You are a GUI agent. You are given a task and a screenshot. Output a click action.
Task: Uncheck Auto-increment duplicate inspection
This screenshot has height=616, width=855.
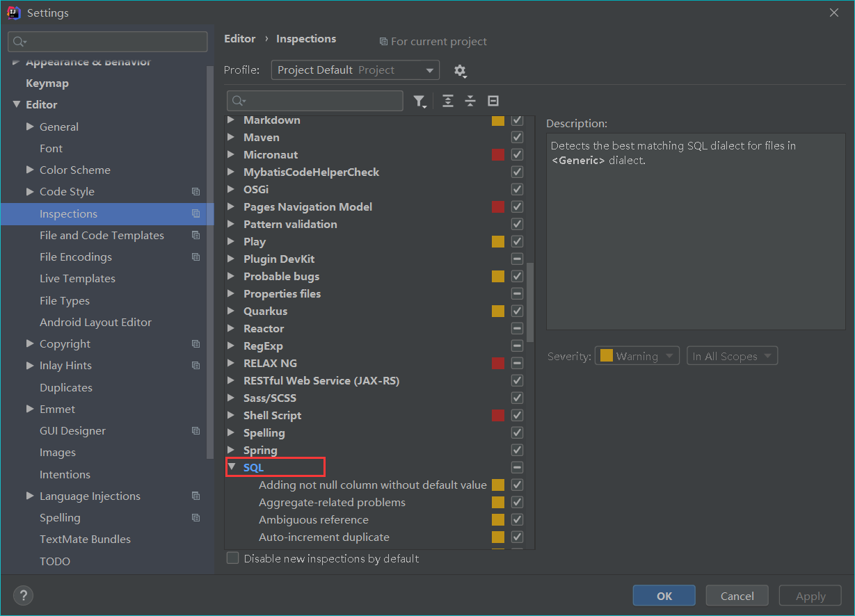point(517,537)
